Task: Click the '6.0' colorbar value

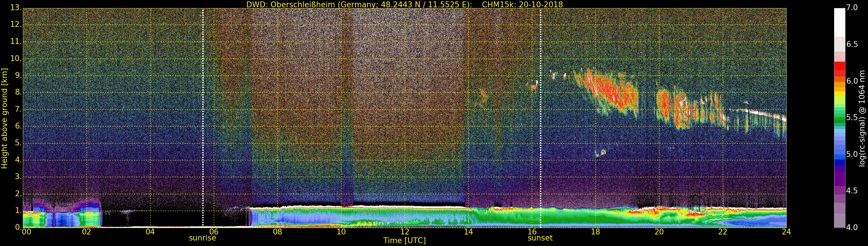Action: (852, 81)
